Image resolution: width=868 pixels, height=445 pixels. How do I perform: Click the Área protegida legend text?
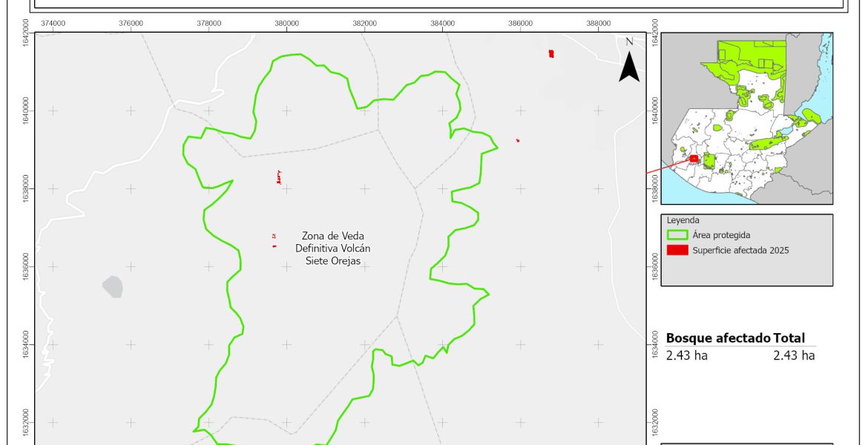pos(721,235)
